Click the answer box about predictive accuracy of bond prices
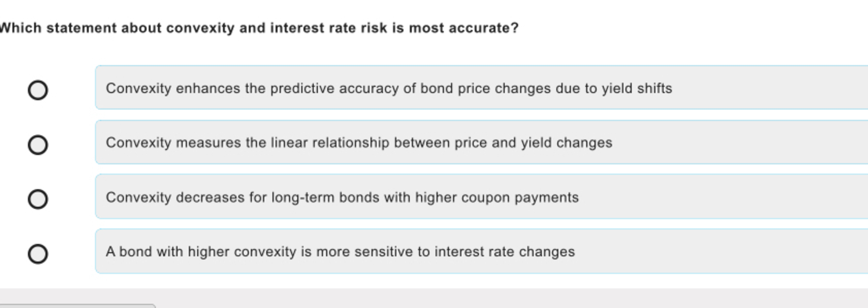The width and height of the screenshot is (868, 308). [481, 87]
